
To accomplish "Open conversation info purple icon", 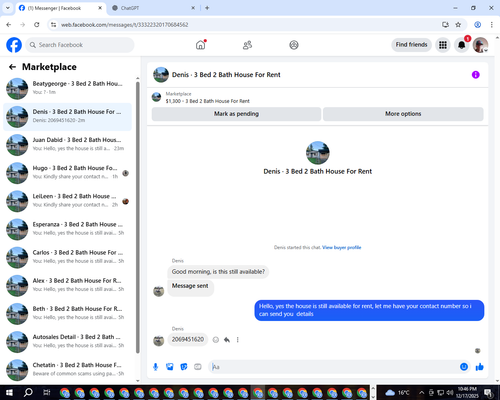I will tap(476, 75).
